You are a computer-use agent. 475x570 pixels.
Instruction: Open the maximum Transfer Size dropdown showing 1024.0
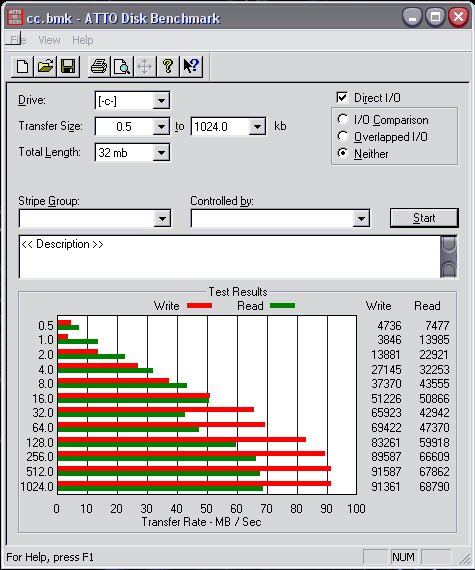point(257,127)
